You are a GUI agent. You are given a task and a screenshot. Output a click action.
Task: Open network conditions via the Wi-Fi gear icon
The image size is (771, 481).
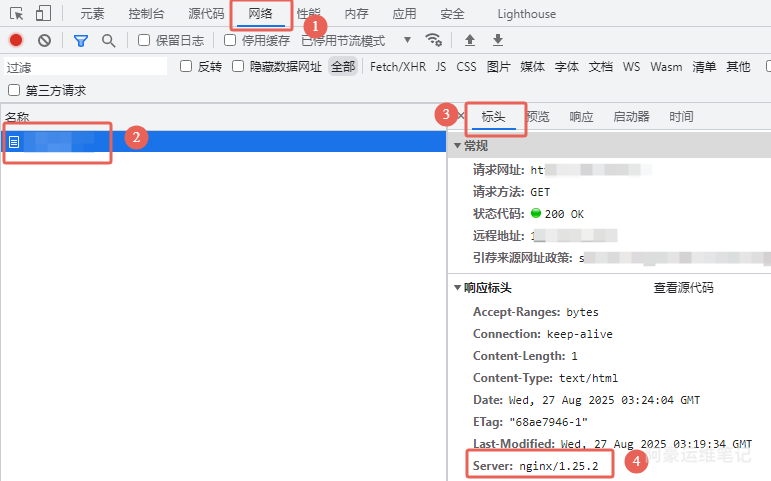pyautogui.click(x=434, y=40)
